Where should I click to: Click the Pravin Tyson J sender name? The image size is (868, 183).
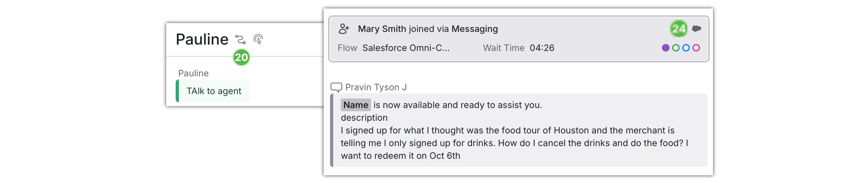(376, 88)
